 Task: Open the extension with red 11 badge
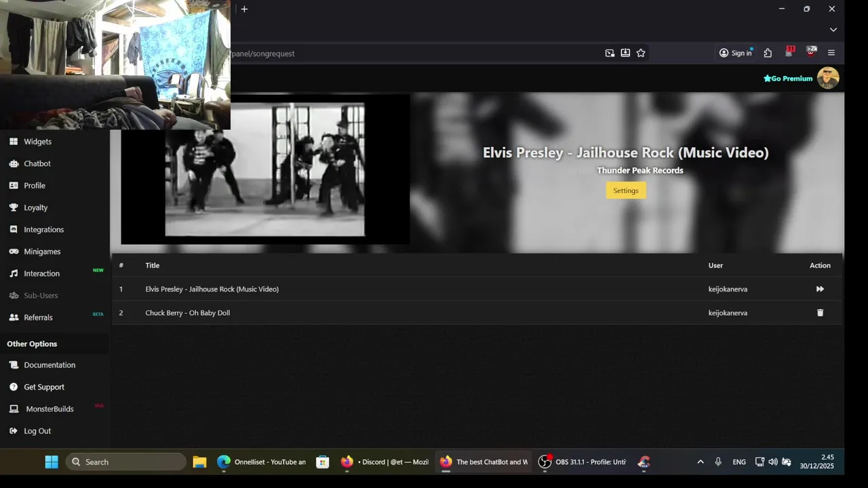click(x=789, y=52)
